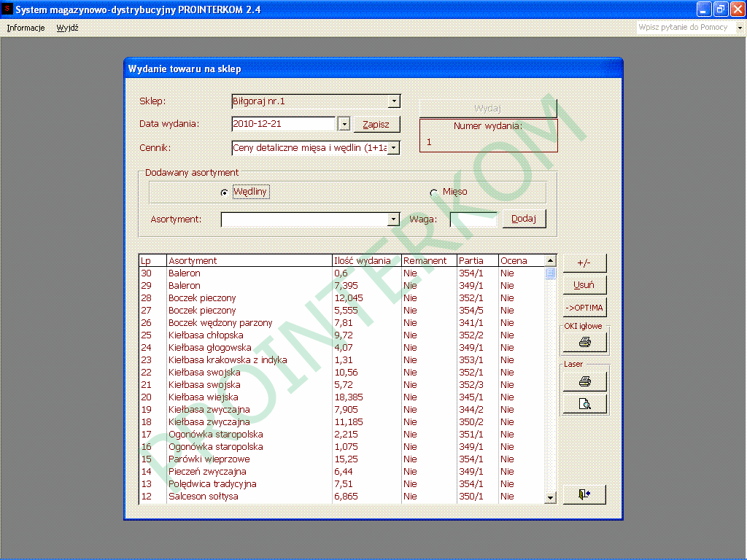Image resolution: width=747 pixels, height=560 pixels.
Task: Select the Wędliny radio button
Action: click(x=224, y=192)
